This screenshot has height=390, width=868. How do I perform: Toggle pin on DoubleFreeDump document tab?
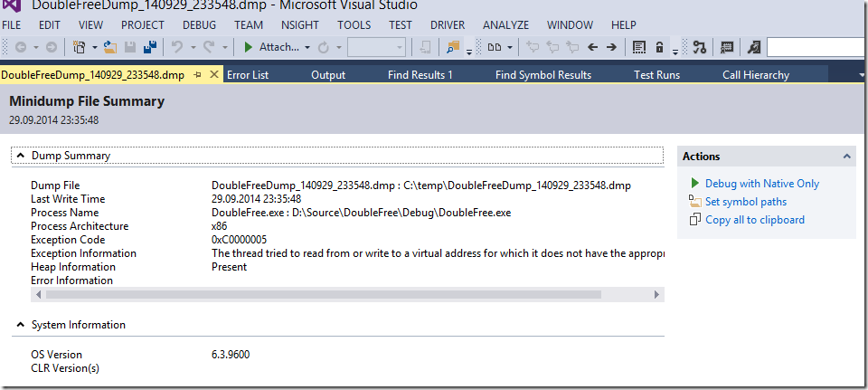197,75
